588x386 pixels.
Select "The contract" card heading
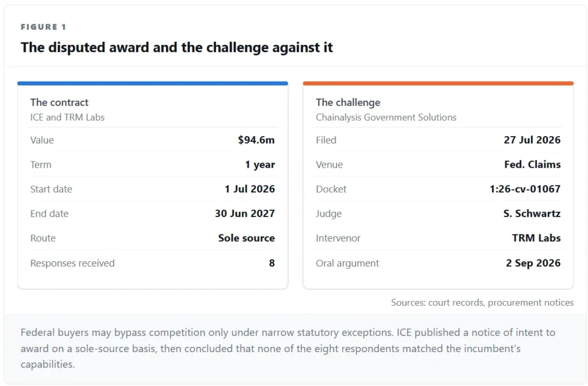pyautogui.click(x=59, y=102)
